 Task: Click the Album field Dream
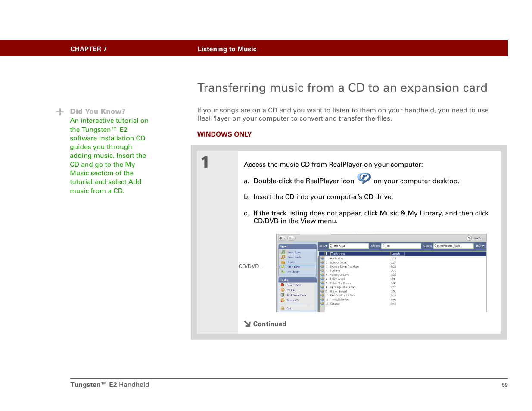tap(401, 246)
